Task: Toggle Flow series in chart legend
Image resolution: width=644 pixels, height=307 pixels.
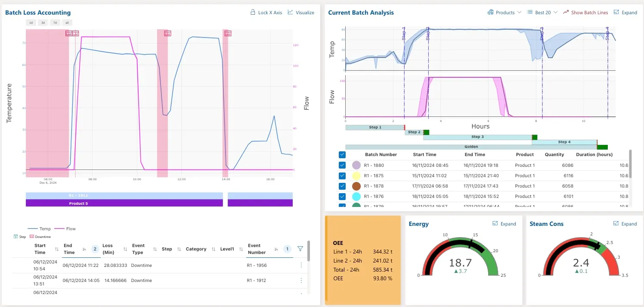Action: (65, 229)
